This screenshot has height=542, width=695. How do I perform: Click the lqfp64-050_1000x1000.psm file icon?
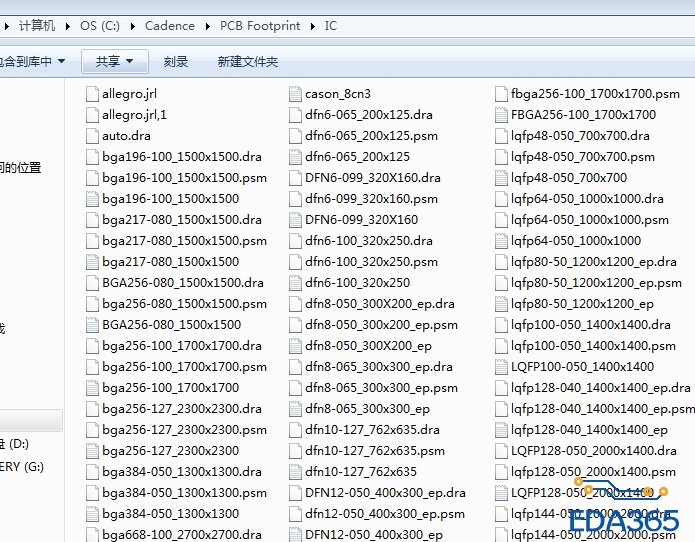coord(501,220)
